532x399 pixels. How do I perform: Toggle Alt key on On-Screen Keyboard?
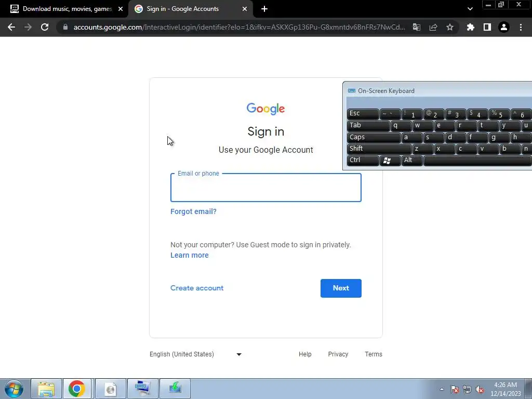coord(412,161)
